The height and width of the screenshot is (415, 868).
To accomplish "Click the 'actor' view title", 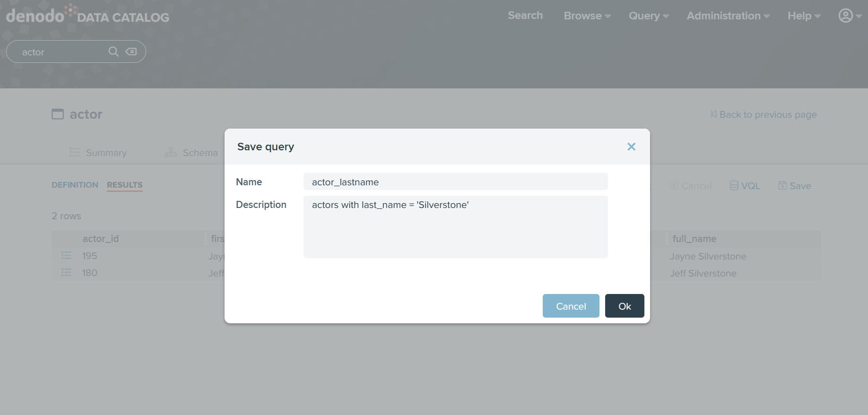I will tap(86, 114).
